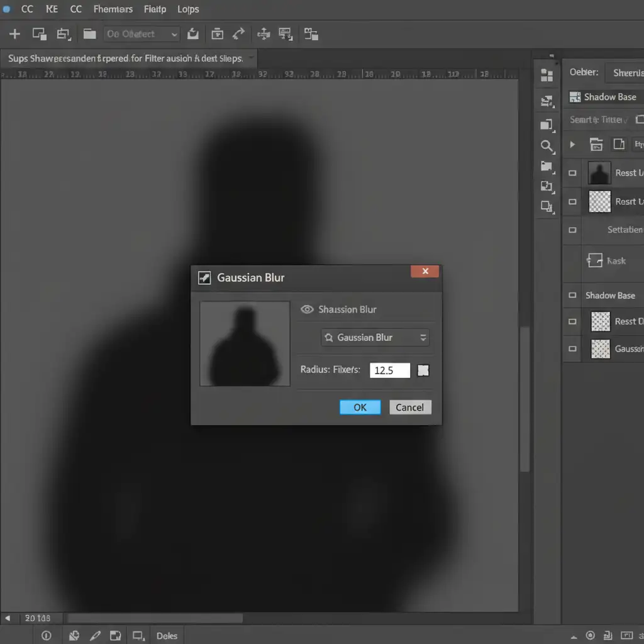This screenshot has height=644, width=644.
Task: Select the magnifier zoom icon in side strip
Action: [x=547, y=147]
